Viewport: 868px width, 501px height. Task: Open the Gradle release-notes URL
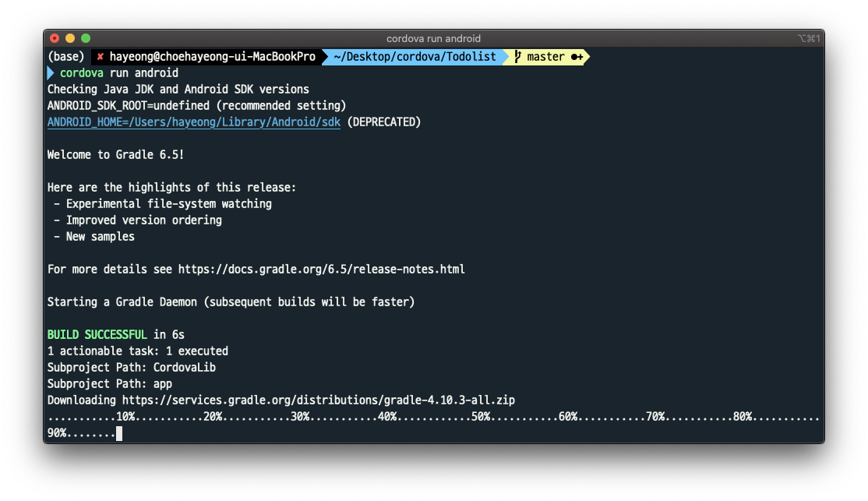322,269
